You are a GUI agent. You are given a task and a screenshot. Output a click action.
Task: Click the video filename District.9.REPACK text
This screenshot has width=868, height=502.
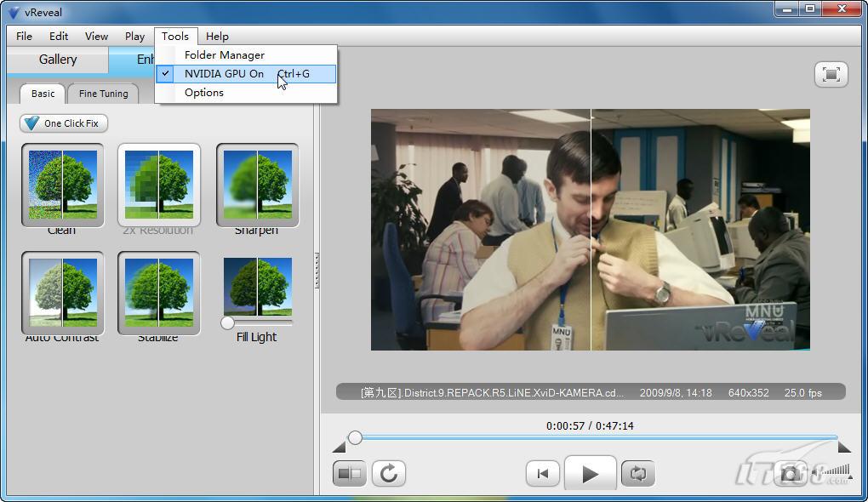[x=492, y=392]
